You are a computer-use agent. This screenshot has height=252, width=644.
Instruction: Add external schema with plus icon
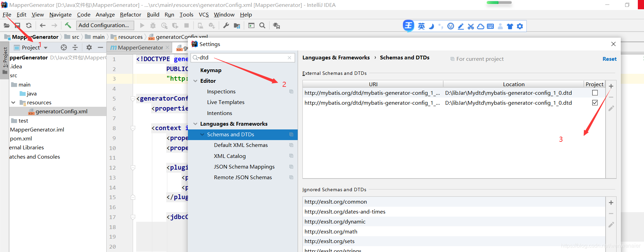pos(611,86)
